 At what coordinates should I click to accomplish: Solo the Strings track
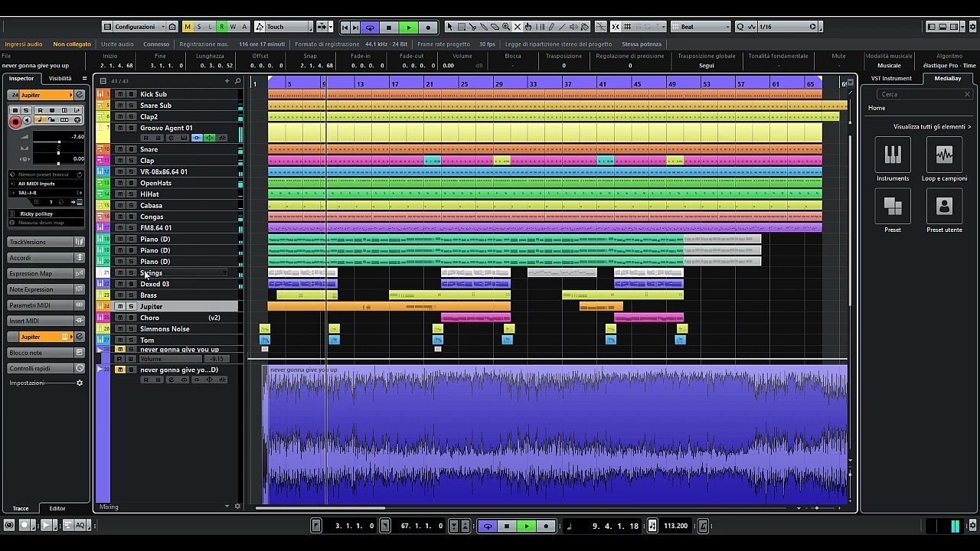(x=131, y=272)
